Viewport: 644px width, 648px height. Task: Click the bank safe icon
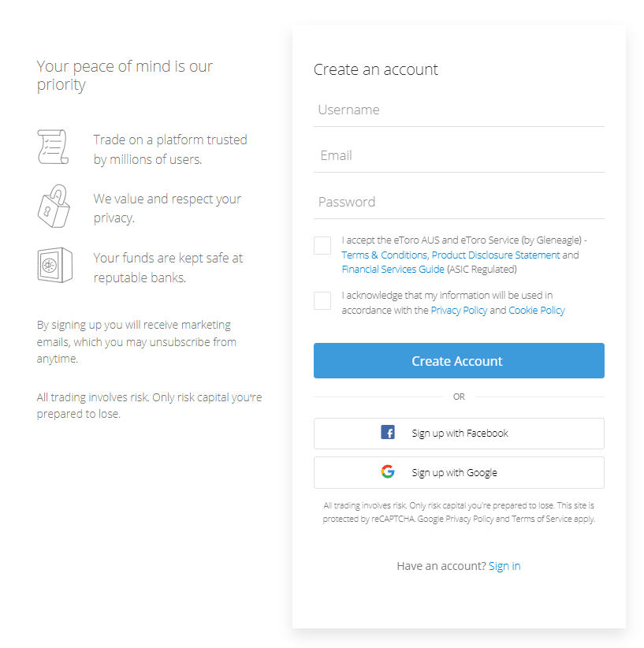[x=55, y=265]
